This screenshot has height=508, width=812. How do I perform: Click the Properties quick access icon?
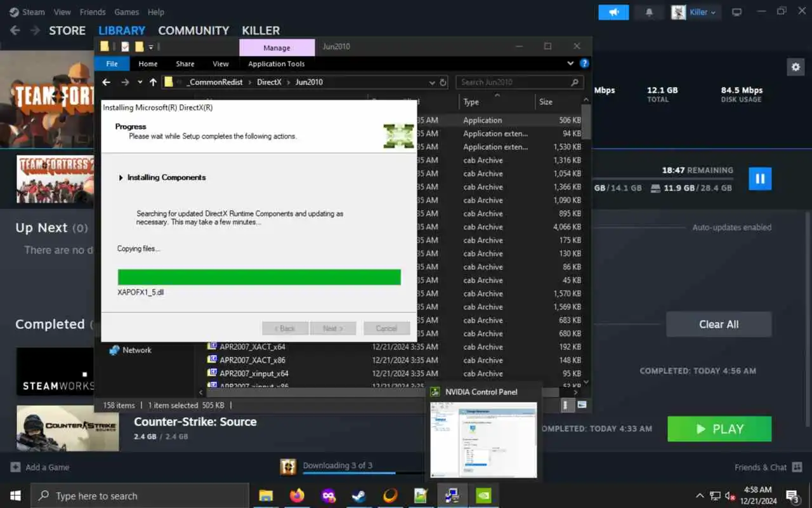click(125, 46)
